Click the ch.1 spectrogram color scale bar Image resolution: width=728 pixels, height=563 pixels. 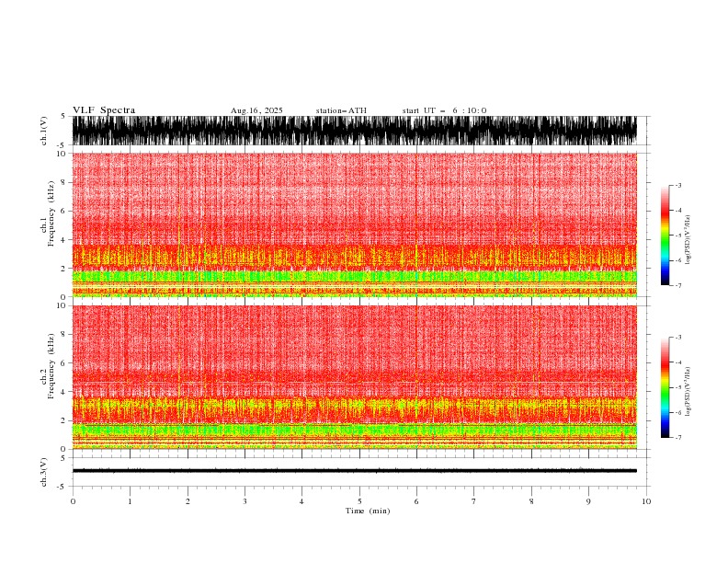click(x=665, y=236)
